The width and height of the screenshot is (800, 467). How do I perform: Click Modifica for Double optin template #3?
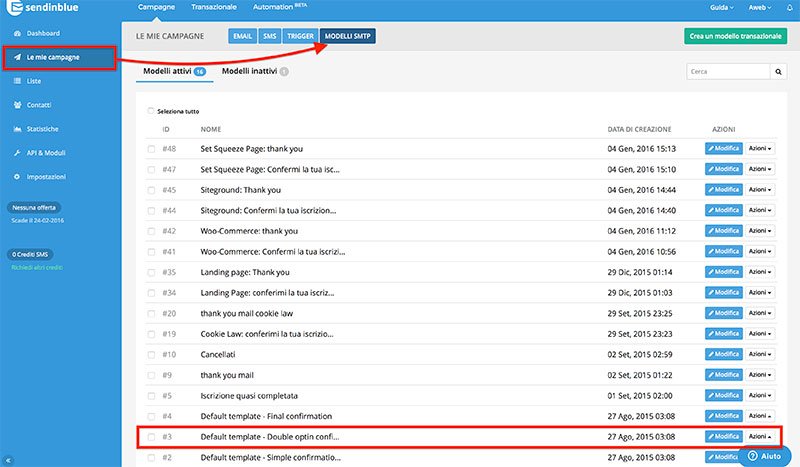coord(723,436)
